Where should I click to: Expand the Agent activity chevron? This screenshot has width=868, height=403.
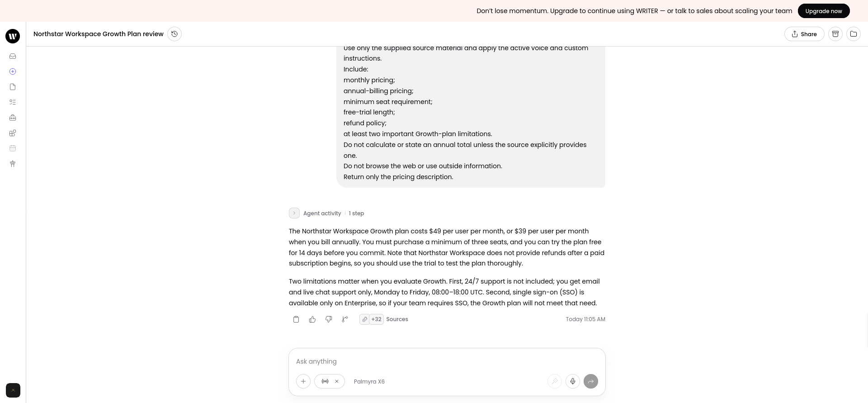294,213
